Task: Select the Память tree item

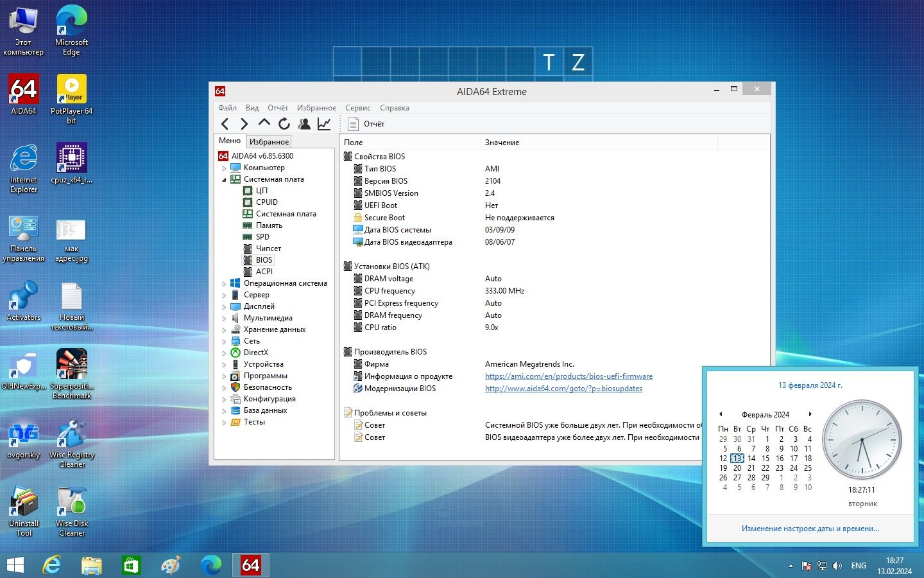Action: point(269,225)
